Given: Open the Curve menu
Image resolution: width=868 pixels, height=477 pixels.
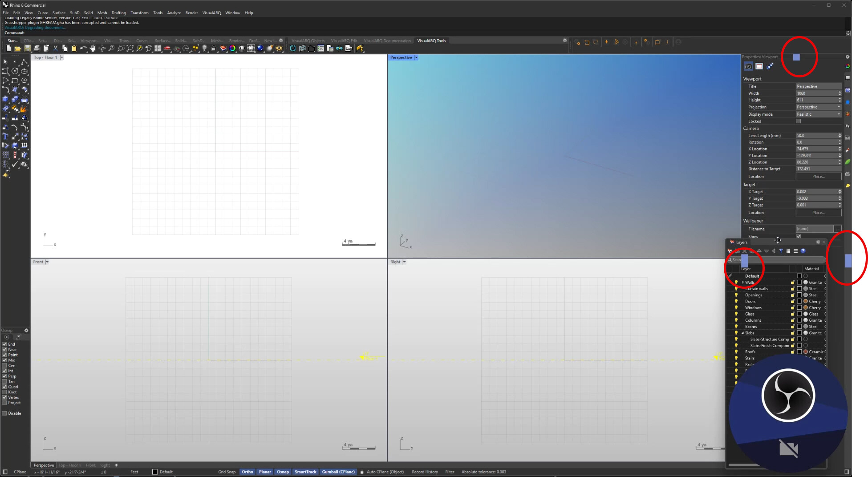Looking at the screenshot, I should pyautogui.click(x=43, y=13).
